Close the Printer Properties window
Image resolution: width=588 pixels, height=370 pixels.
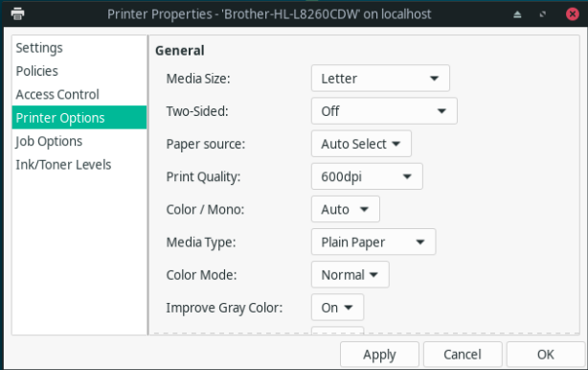(573, 14)
